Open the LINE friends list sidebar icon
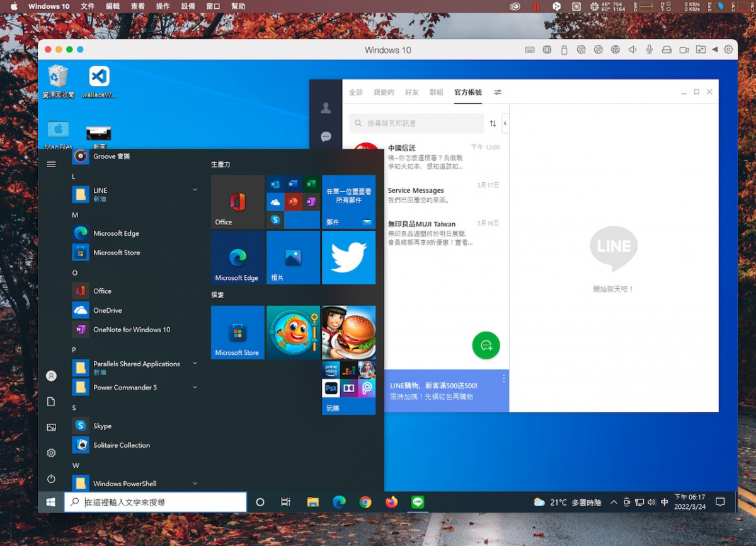This screenshot has height=546, width=756. coord(326,108)
